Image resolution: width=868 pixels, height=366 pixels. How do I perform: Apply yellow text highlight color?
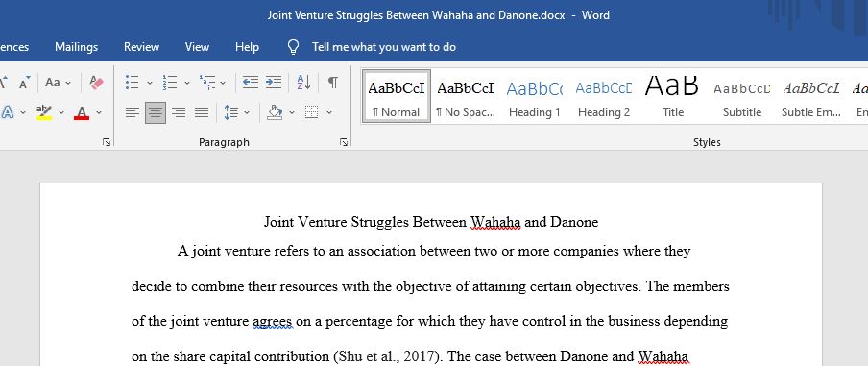(44, 113)
